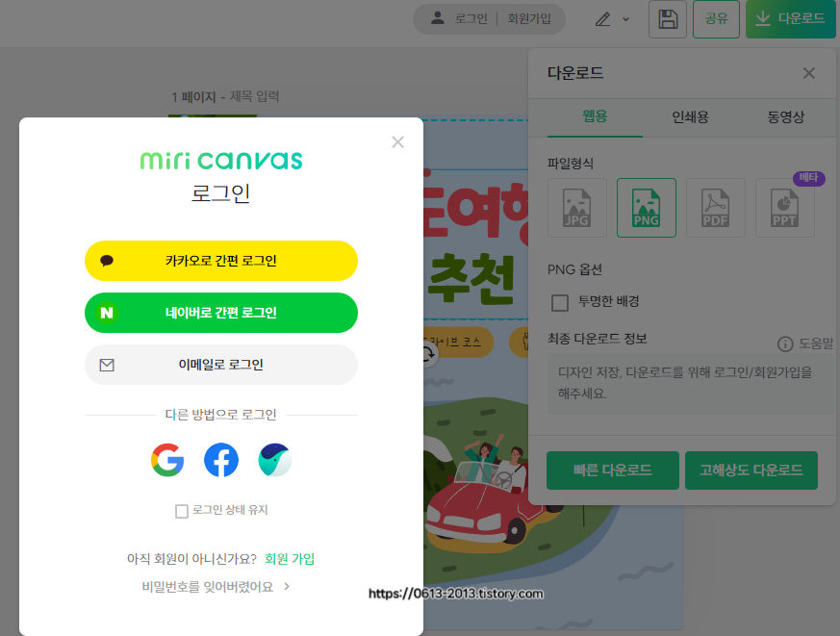
Task: Edit the 제목 입력 page title field
Action: click(254, 96)
